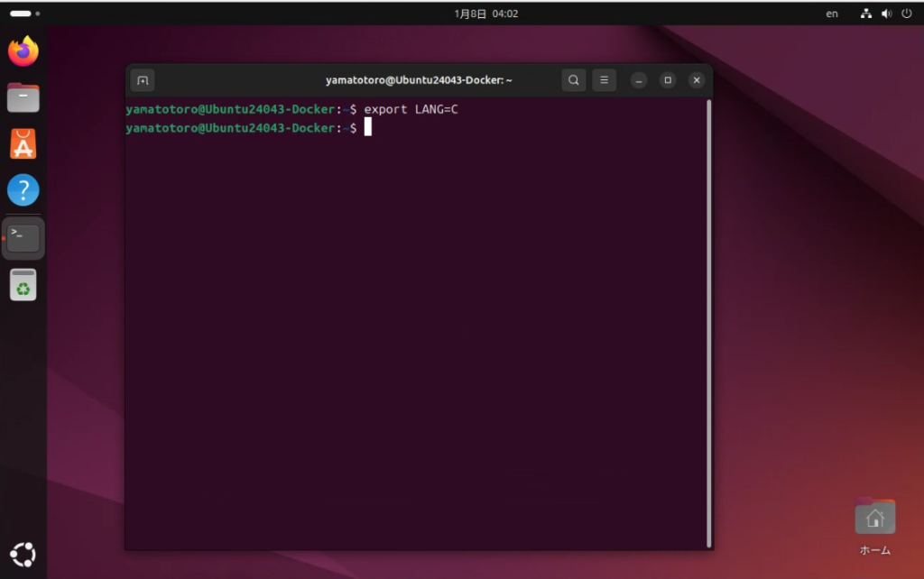The image size is (924, 579).
Task: Click the volume speaker icon
Action: point(886,14)
